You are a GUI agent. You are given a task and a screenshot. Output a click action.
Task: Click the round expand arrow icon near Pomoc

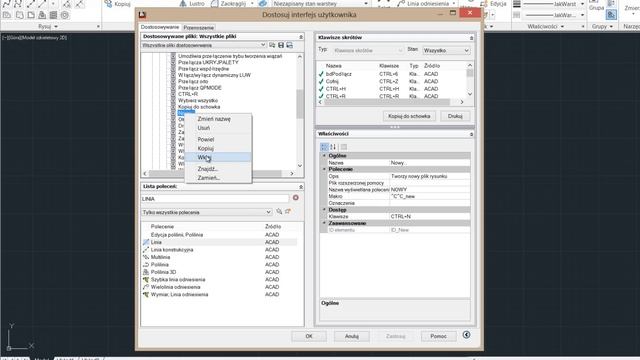[467, 335]
